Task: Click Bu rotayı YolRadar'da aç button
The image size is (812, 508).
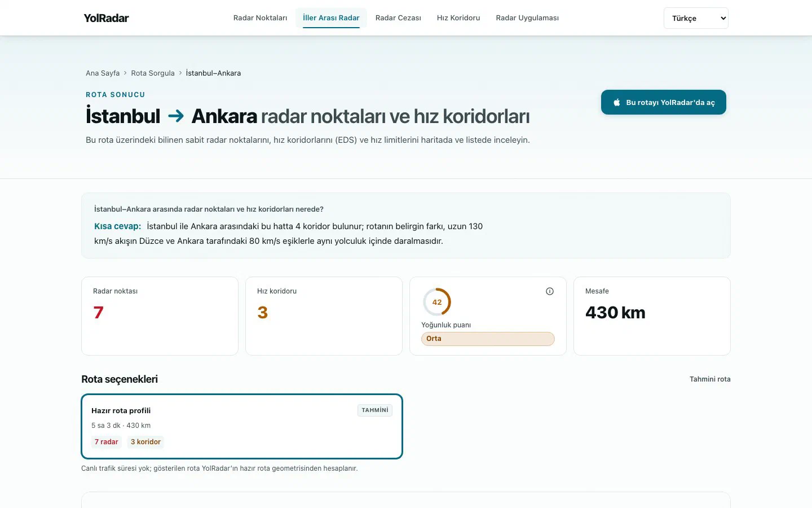Action: click(664, 102)
